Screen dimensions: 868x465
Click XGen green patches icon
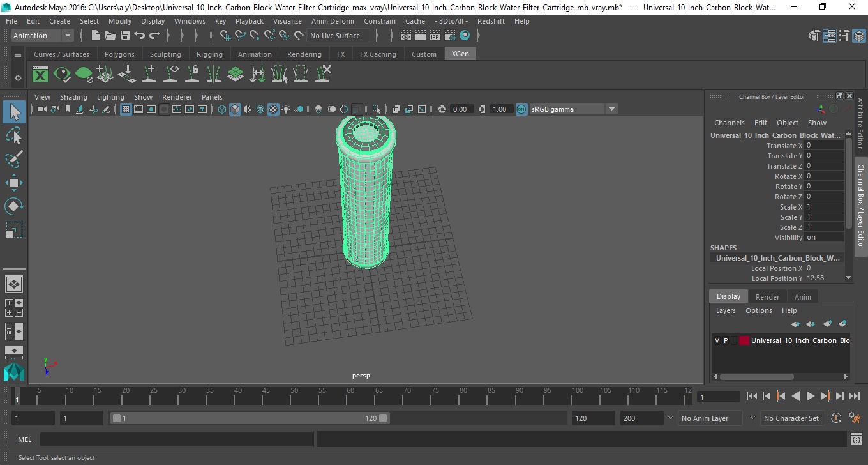(236, 75)
